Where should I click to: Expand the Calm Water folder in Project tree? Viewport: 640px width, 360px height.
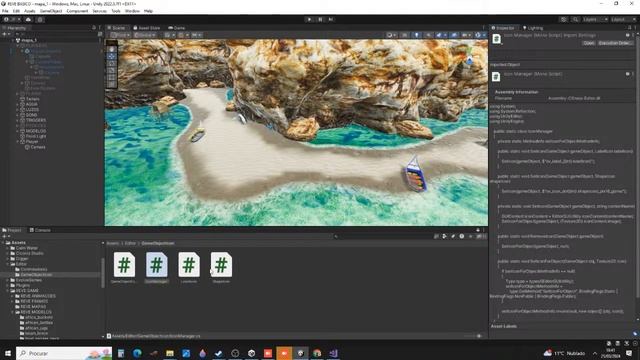pos(7,248)
